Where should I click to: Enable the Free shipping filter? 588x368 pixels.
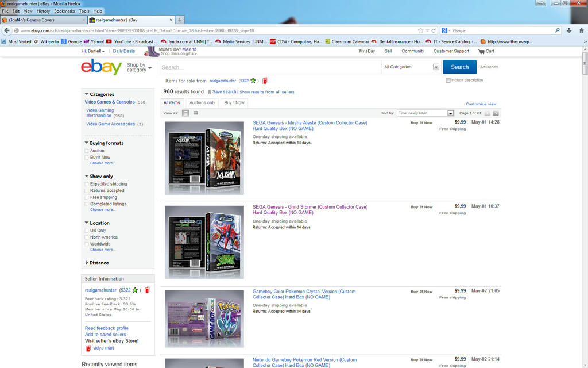(x=87, y=197)
